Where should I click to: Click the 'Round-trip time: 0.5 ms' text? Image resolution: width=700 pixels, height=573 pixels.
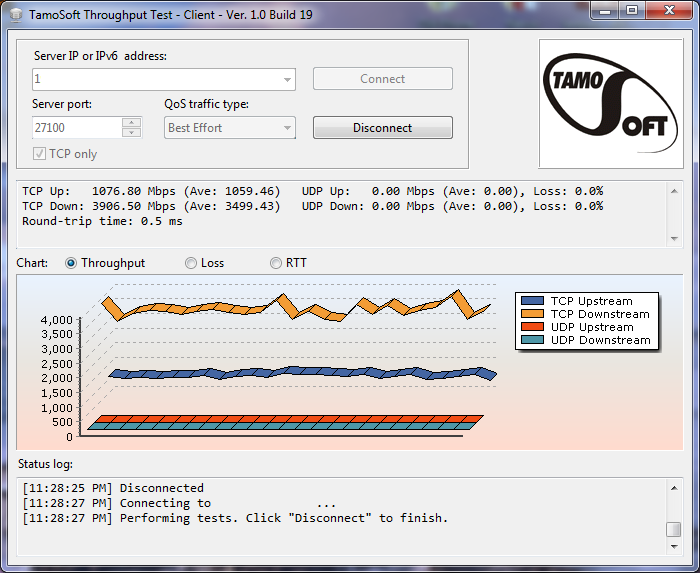pos(102,221)
